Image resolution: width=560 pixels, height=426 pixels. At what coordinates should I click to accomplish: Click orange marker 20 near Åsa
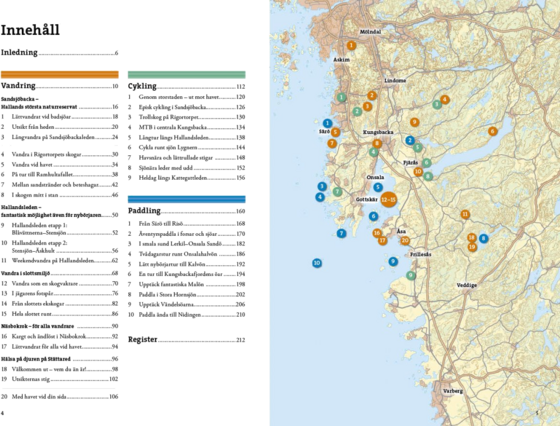coord(405,240)
